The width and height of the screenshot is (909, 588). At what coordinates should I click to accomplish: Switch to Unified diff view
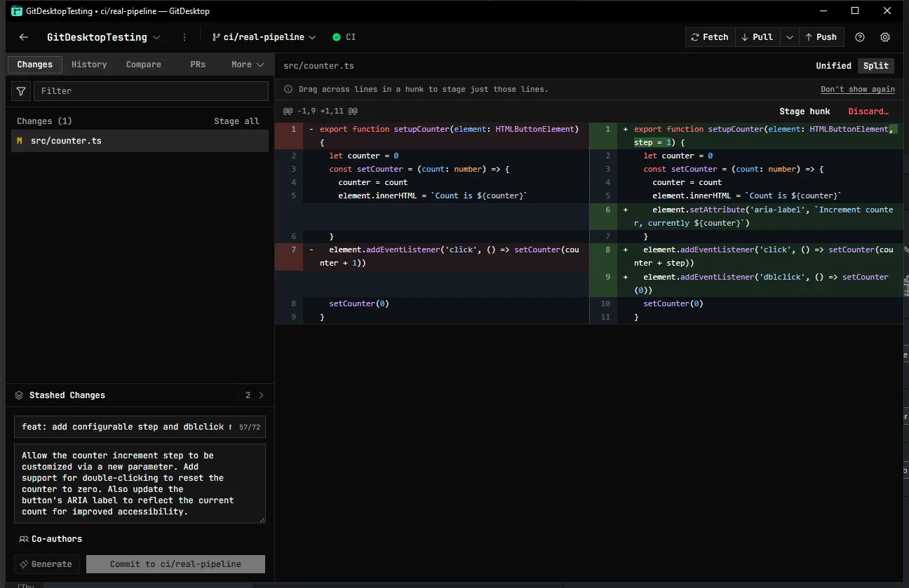(x=833, y=66)
